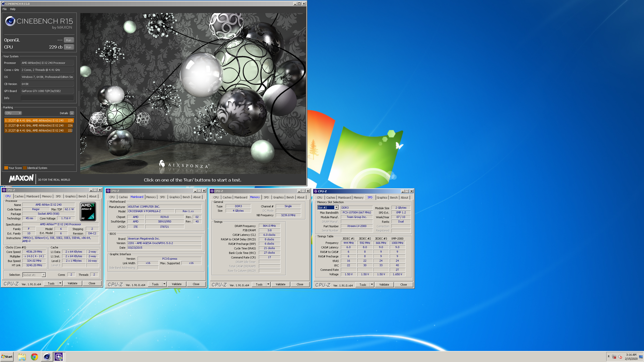Click SPD CPU-Z window title bar icon

point(316,191)
